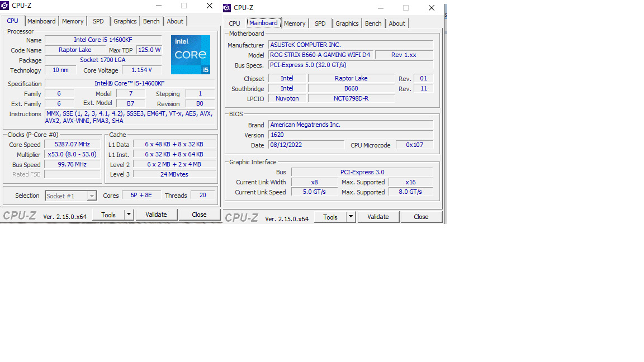Open SPD tab in the right window
This screenshot has width=644, height=362.
(x=320, y=24)
